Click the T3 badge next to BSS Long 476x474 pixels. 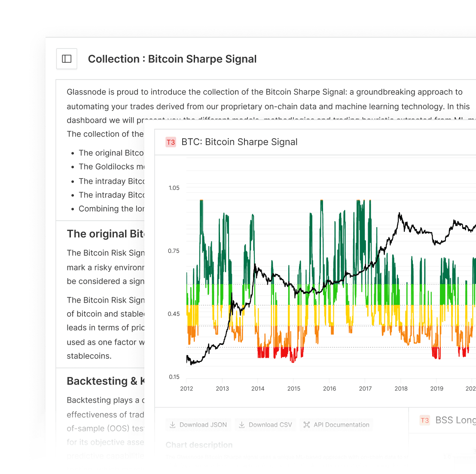pyautogui.click(x=424, y=420)
